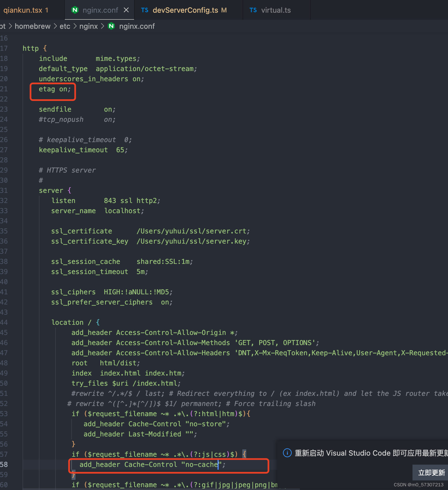Open the etc breadcrumb folder
The image size is (448, 490).
click(x=65, y=26)
